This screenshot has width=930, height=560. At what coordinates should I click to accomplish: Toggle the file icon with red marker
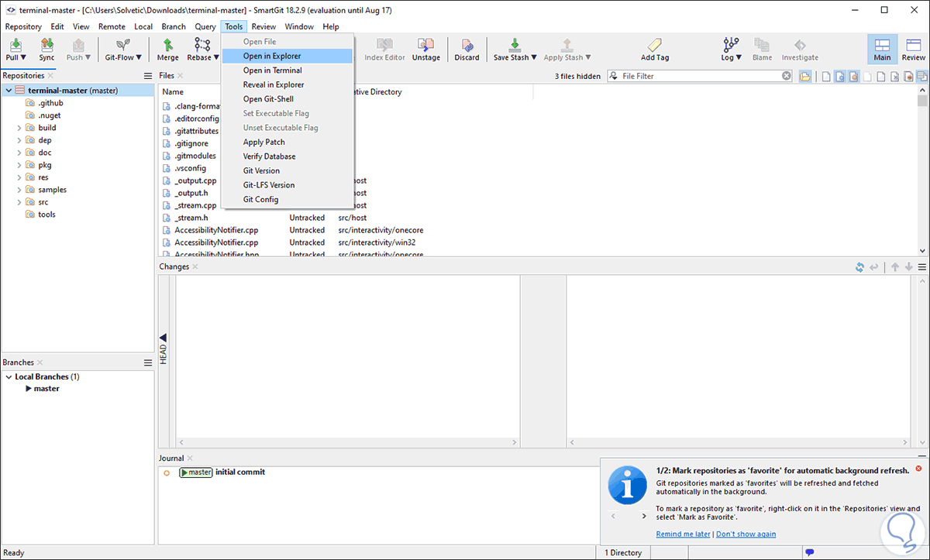[x=908, y=76]
